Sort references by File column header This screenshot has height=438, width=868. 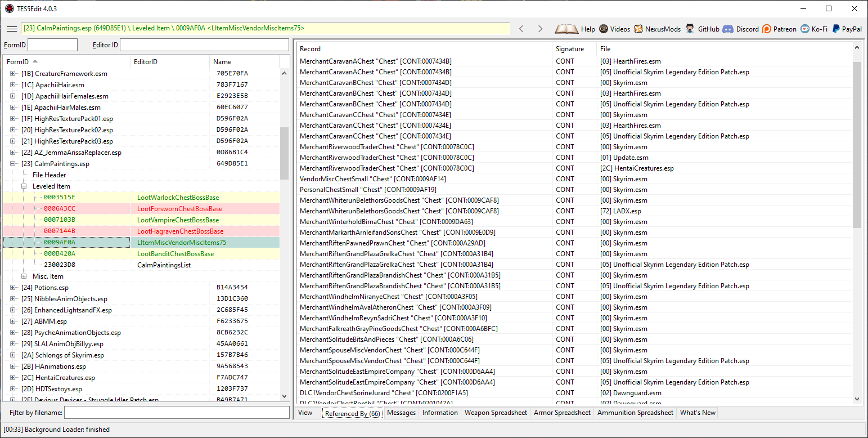725,49
